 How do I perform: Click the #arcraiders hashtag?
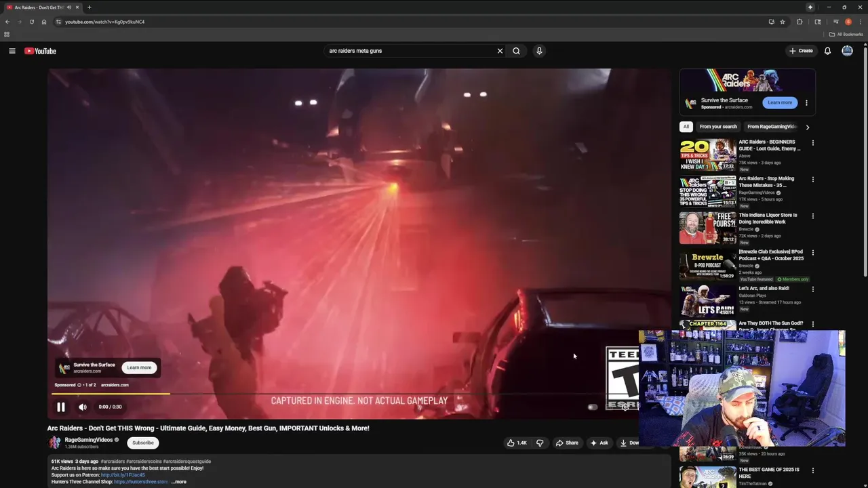coord(113,462)
